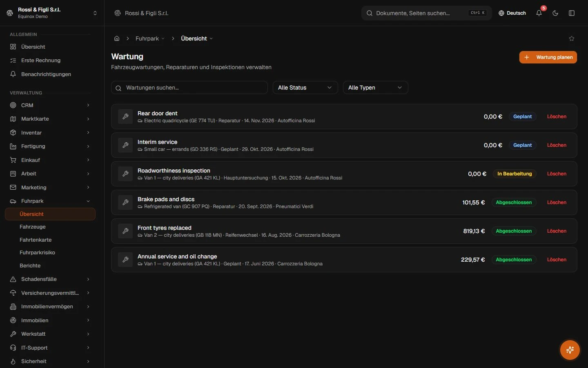Viewport: 588px width, 368px height.
Task: Click the home breadcrumb icon
Action: [x=117, y=38]
